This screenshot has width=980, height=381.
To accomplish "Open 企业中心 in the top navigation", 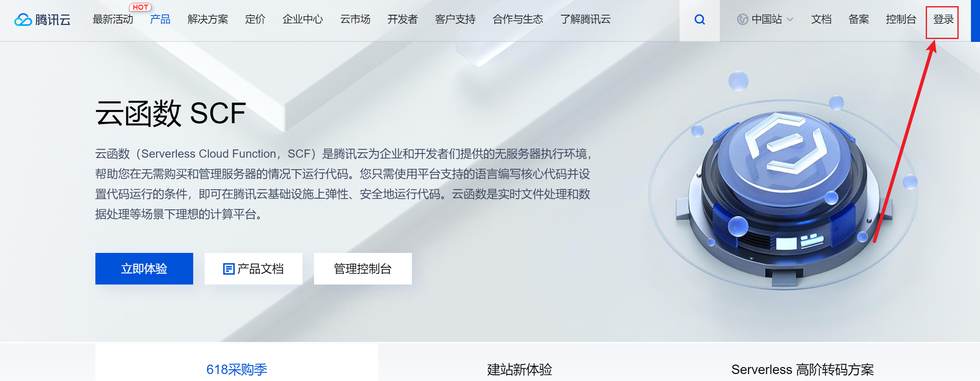I will (303, 19).
